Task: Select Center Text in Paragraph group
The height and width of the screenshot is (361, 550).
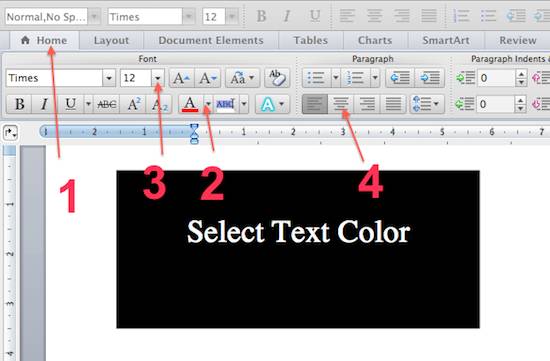Action: tap(341, 104)
